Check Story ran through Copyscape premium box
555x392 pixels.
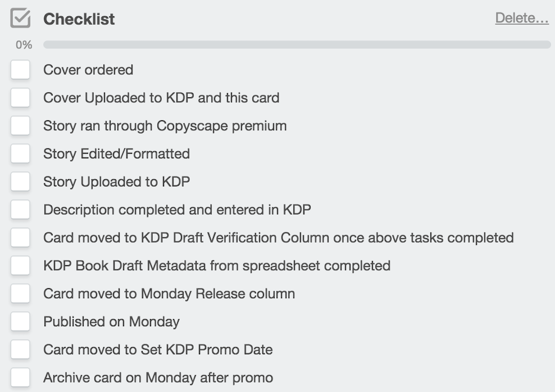20,126
